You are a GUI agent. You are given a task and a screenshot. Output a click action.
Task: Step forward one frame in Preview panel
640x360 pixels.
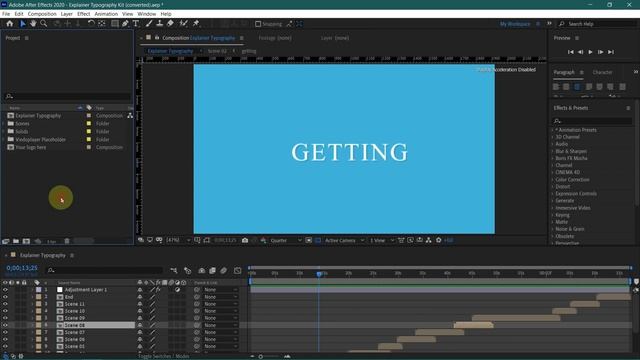tap(600, 52)
